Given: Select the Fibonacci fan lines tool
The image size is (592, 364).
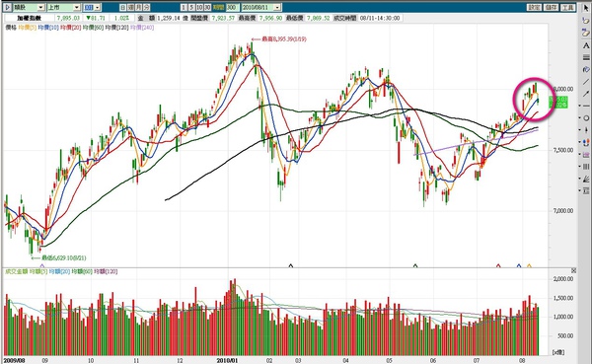Looking at the screenshot, I should point(586,179).
